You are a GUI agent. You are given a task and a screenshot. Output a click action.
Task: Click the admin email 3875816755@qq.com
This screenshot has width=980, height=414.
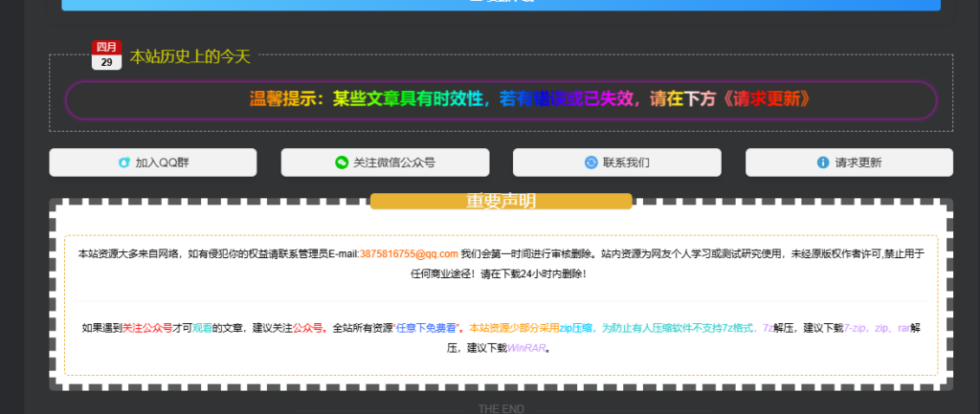tap(409, 253)
